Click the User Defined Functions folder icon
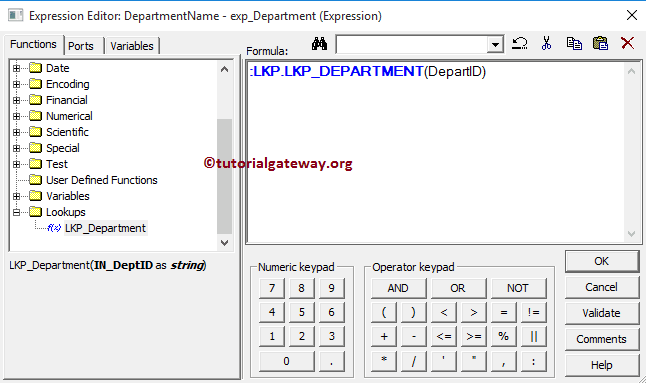The width and height of the screenshot is (646, 383). pyautogui.click(x=36, y=180)
